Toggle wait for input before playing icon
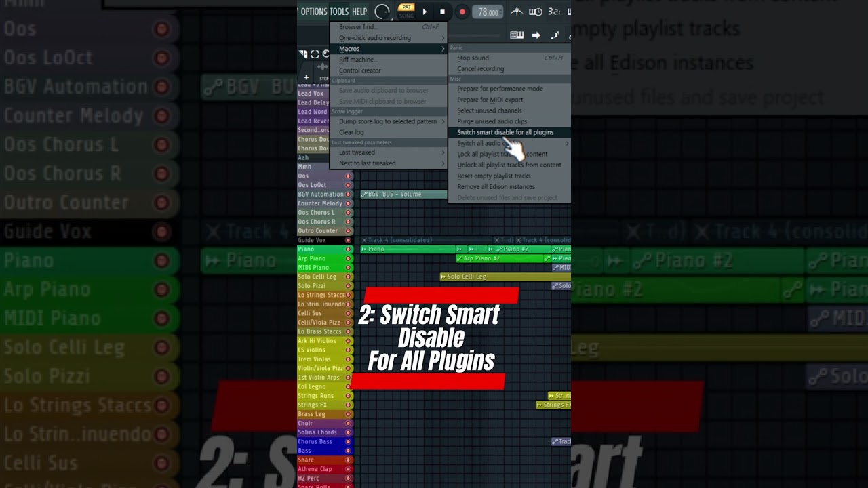868x488 pixels. 536,12
